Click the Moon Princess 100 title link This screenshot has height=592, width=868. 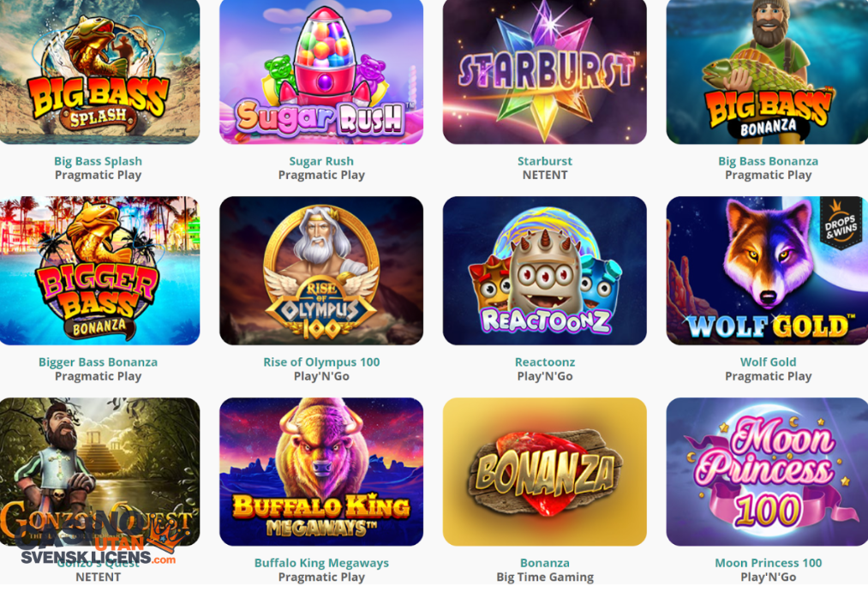[x=768, y=563]
